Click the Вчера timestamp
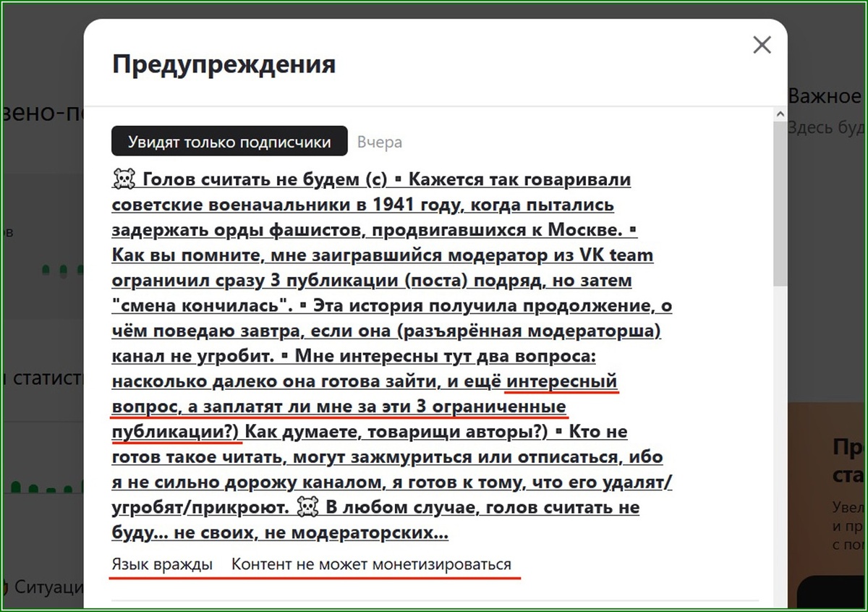 378,141
